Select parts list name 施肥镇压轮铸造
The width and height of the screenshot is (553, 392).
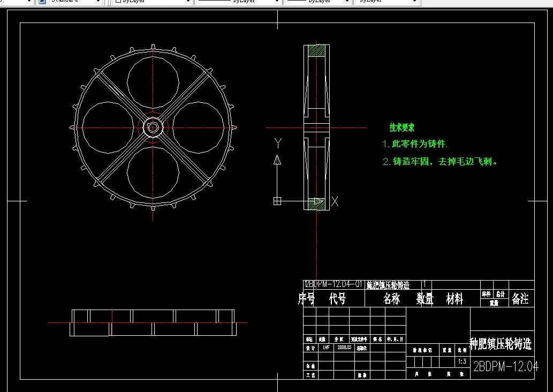click(x=388, y=285)
